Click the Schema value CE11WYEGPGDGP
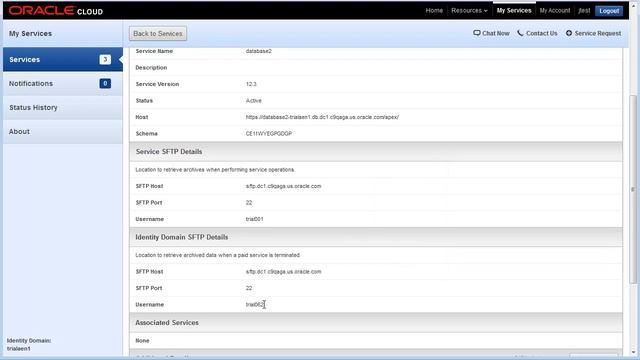The width and height of the screenshot is (640, 360). 269,134
